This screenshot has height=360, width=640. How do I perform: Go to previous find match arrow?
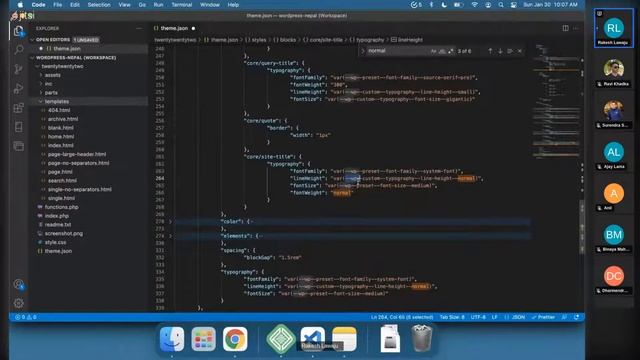490,51
